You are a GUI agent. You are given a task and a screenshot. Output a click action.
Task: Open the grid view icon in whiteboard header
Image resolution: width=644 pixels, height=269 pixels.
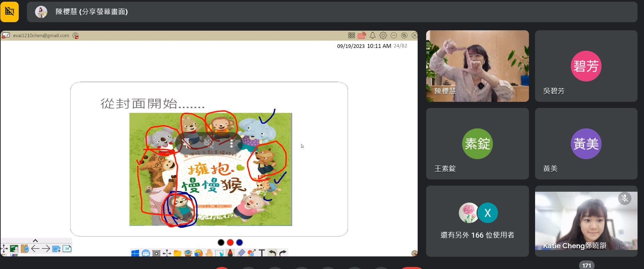point(352,35)
